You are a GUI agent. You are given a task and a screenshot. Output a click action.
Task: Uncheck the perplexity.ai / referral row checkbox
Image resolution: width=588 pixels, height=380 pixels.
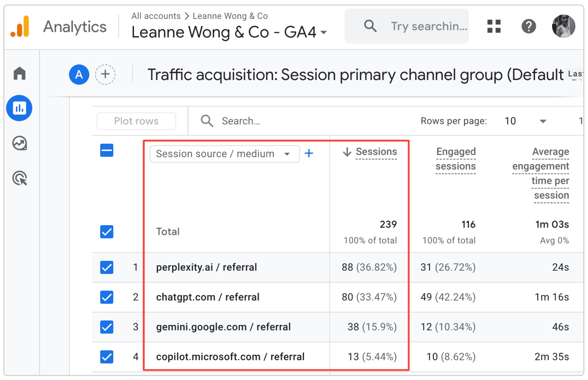point(107,267)
